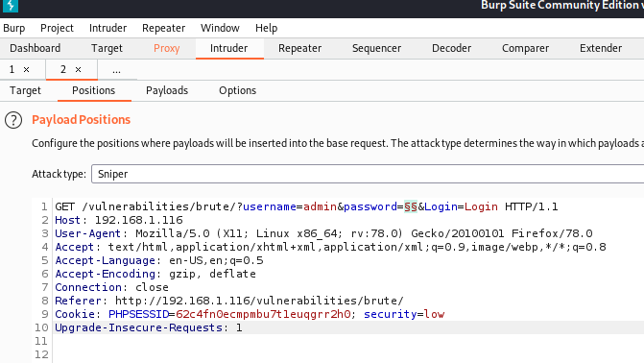Viewport: 644px width, 363px height.
Task: Switch to the Decoder tab
Action: (x=451, y=48)
